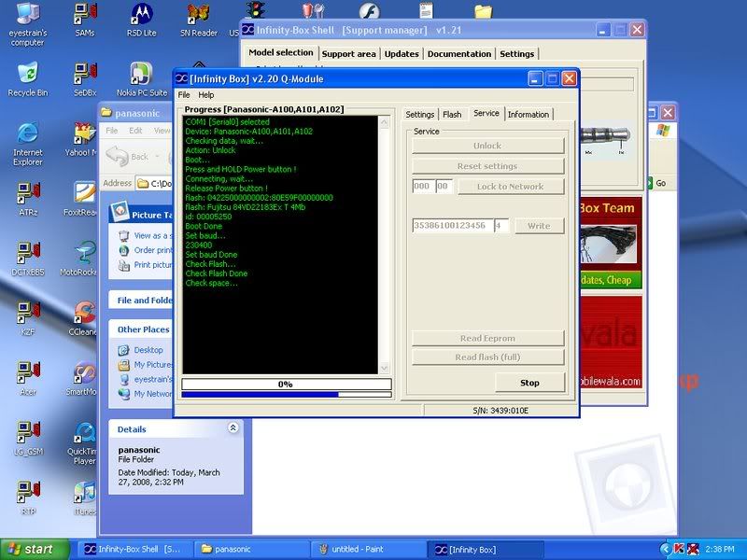Launch QuickTime Player desktop icon
The height and width of the screenshot is (560, 747).
point(84,444)
